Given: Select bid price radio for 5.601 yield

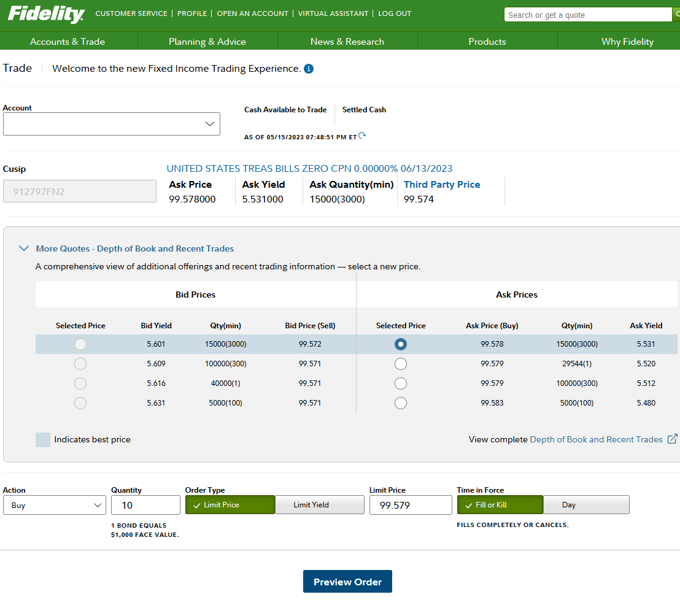Looking at the screenshot, I should tap(80, 344).
